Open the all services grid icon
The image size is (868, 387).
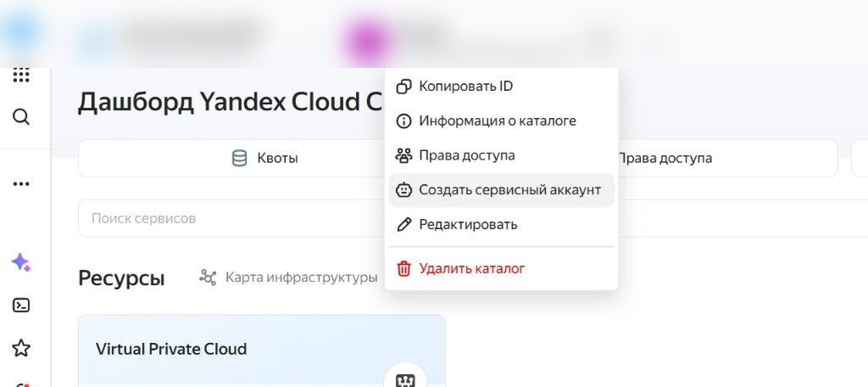pyautogui.click(x=21, y=76)
